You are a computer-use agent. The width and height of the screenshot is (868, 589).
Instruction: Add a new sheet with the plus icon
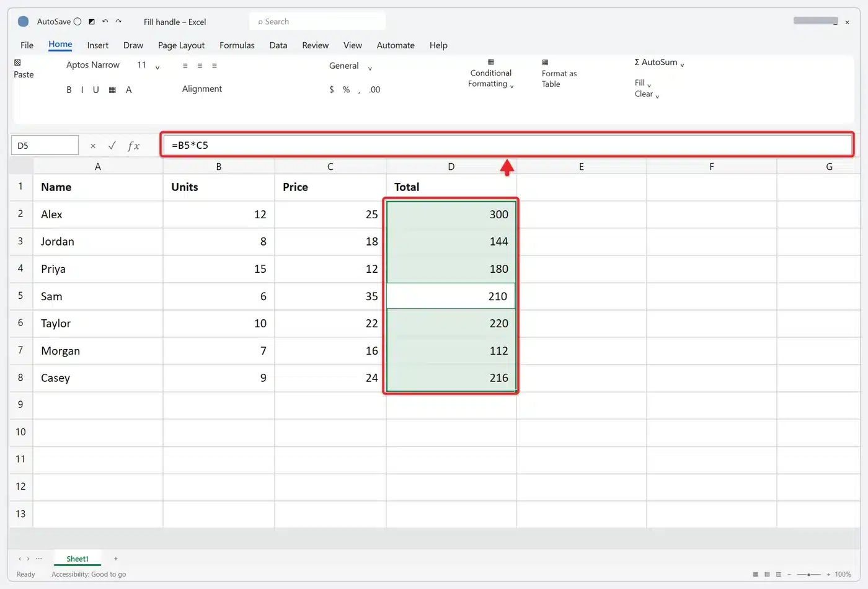point(116,559)
